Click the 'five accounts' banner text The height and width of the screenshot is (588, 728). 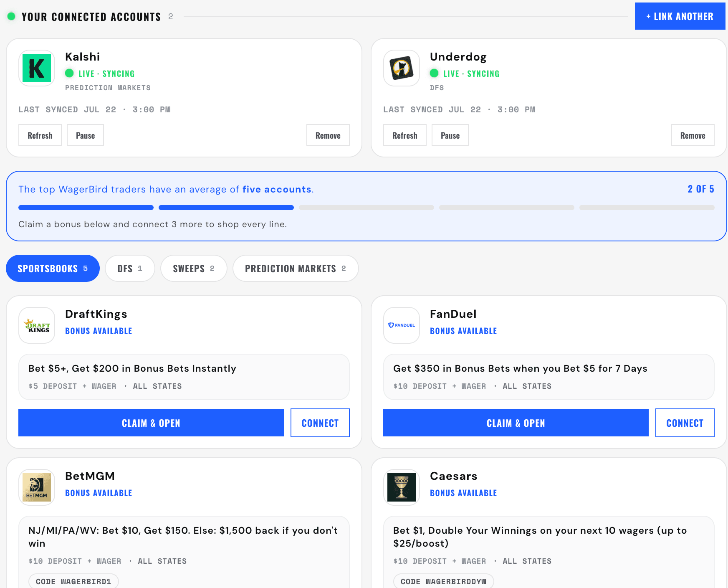tap(277, 189)
